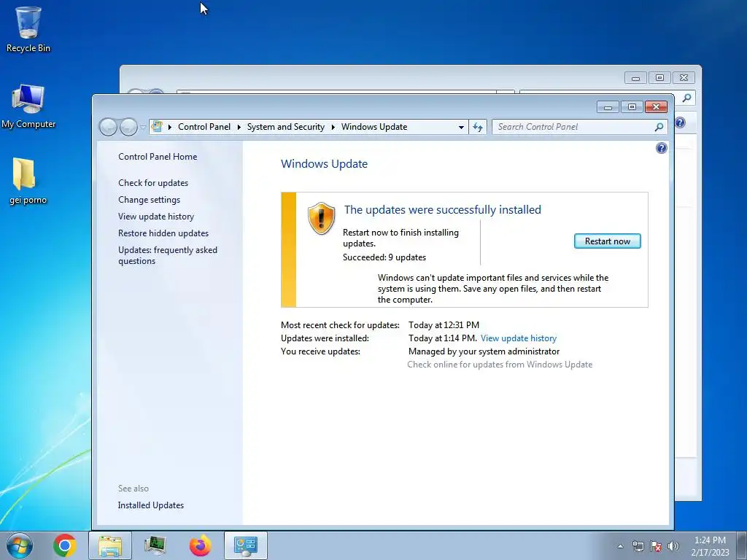Click the Restart now button

(x=608, y=241)
